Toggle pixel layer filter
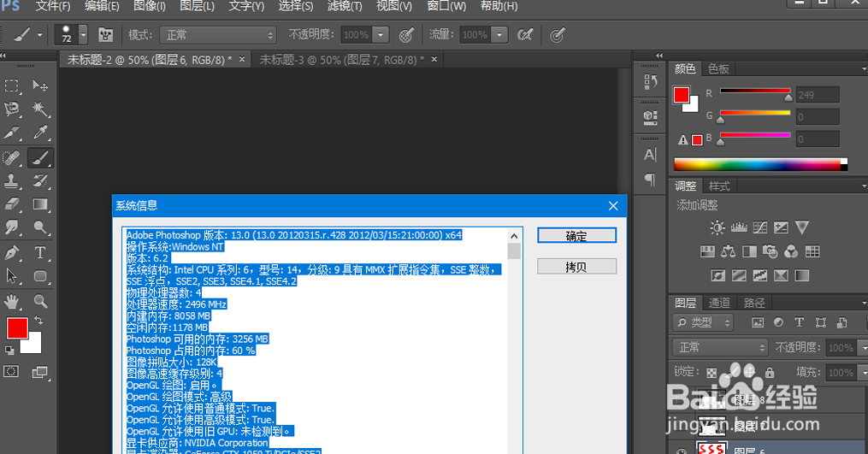Image resolution: width=868 pixels, height=454 pixels. pyautogui.click(x=758, y=322)
